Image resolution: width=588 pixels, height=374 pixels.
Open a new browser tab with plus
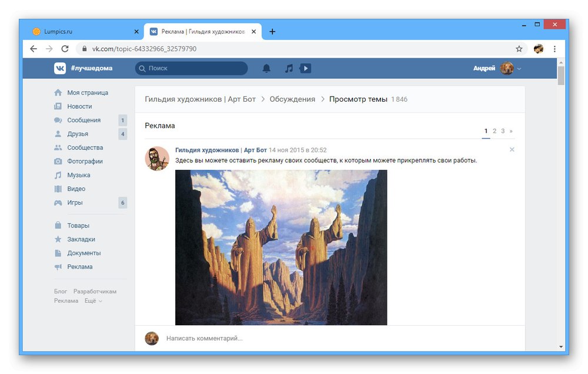(272, 32)
